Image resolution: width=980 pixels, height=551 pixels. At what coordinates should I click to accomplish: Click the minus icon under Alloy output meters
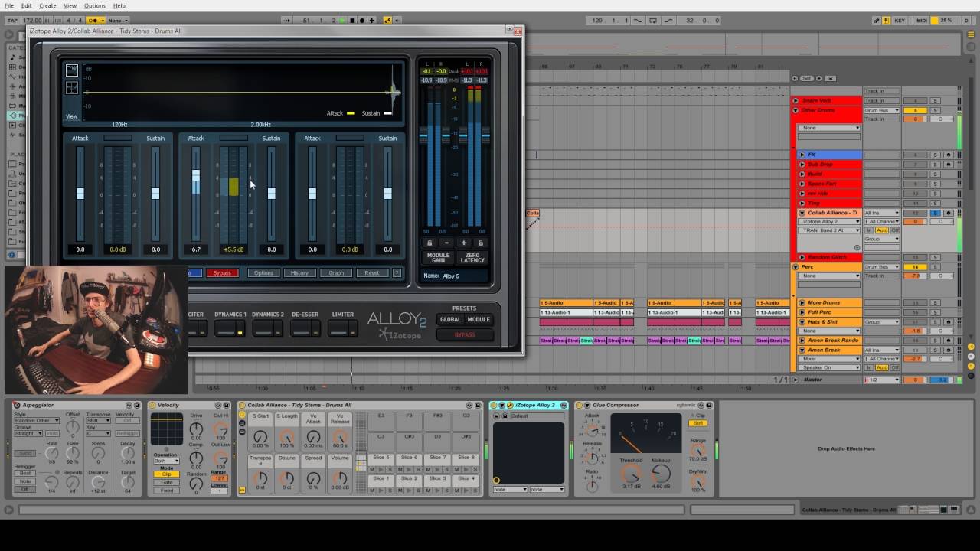click(x=446, y=243)
